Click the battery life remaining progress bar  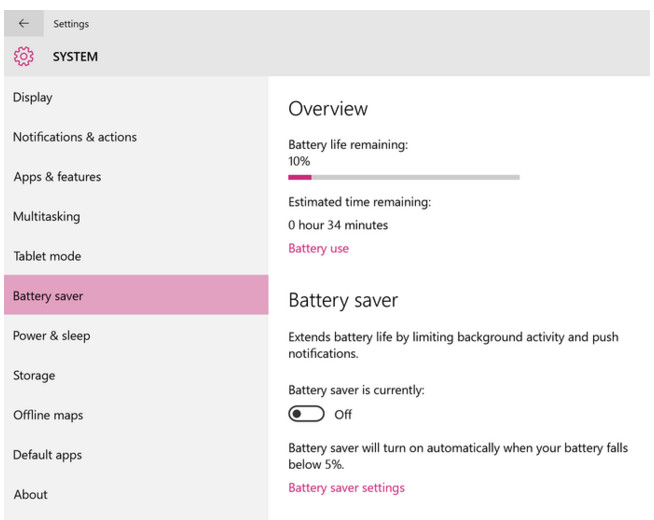coord(404,177)
